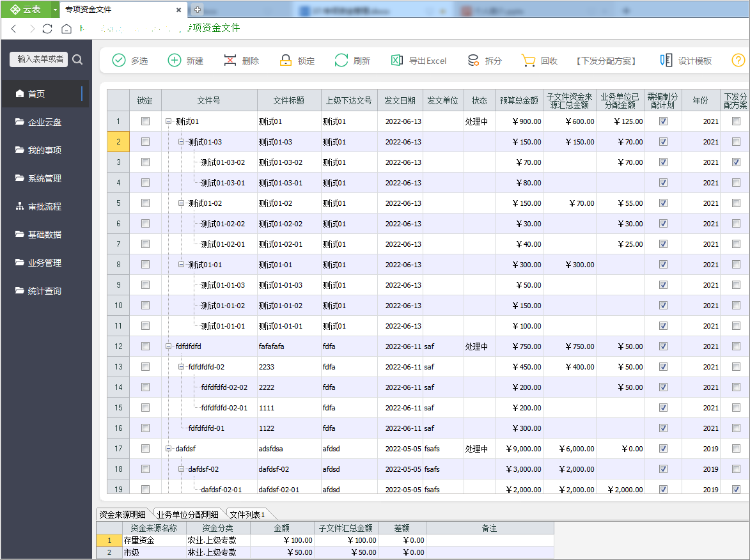
Task: Click the 锁定 lock icon
Action: click(x=286, y=60)
